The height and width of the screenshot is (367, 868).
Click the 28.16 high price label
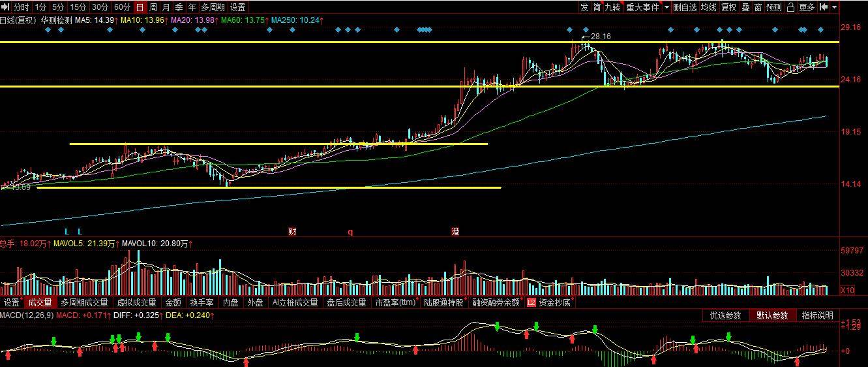[x=600, y=37]
